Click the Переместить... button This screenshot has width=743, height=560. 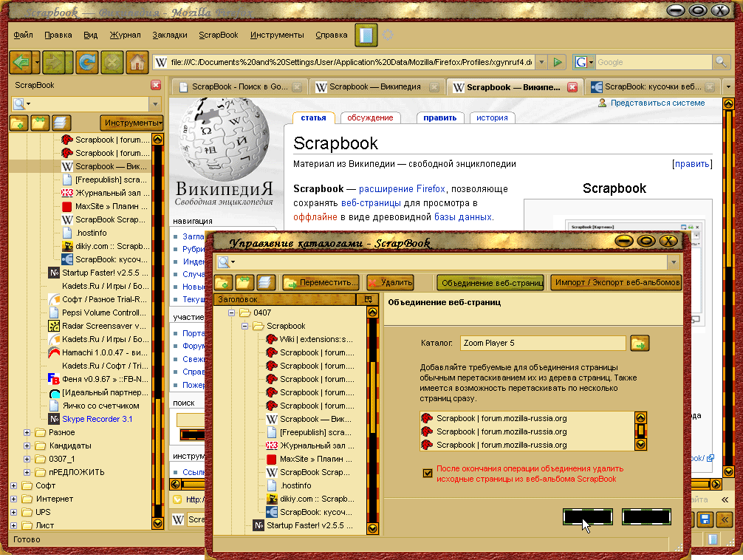pos(321,283)
